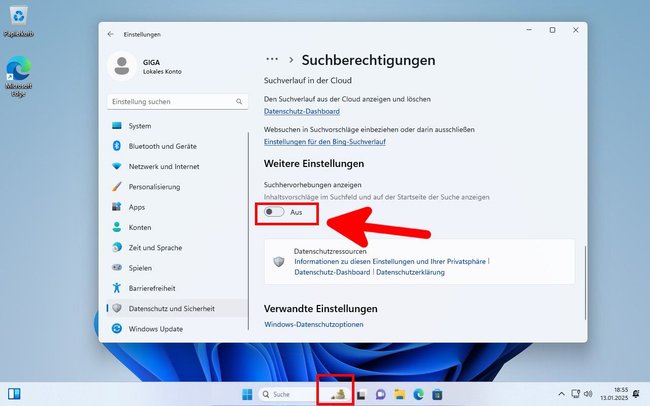Maximize the Einstellungen window
650x406 pixels.
click(x=552, y=30)
